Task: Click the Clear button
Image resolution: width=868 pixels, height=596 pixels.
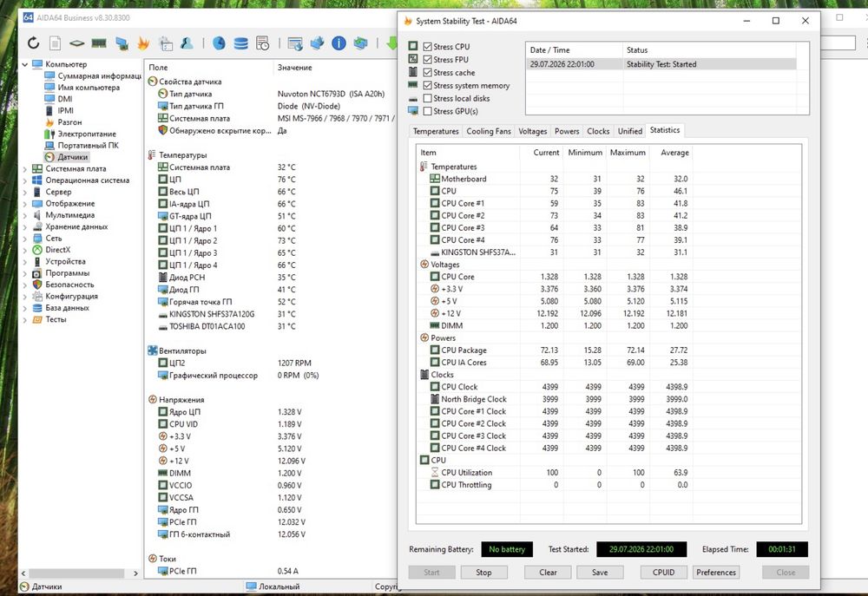Action: click(x=548, y=573)
